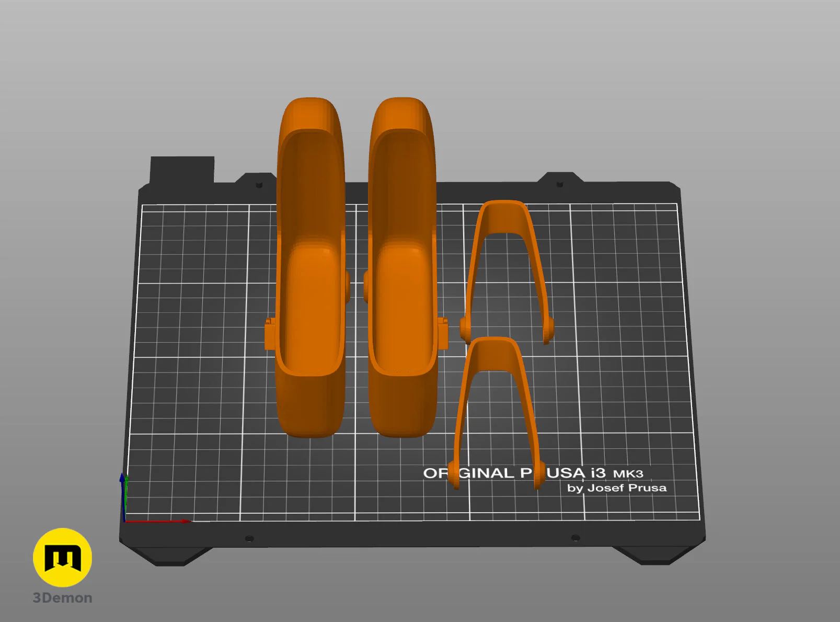Select the right orange case model
840x622 pixels.
pos(403,267)
